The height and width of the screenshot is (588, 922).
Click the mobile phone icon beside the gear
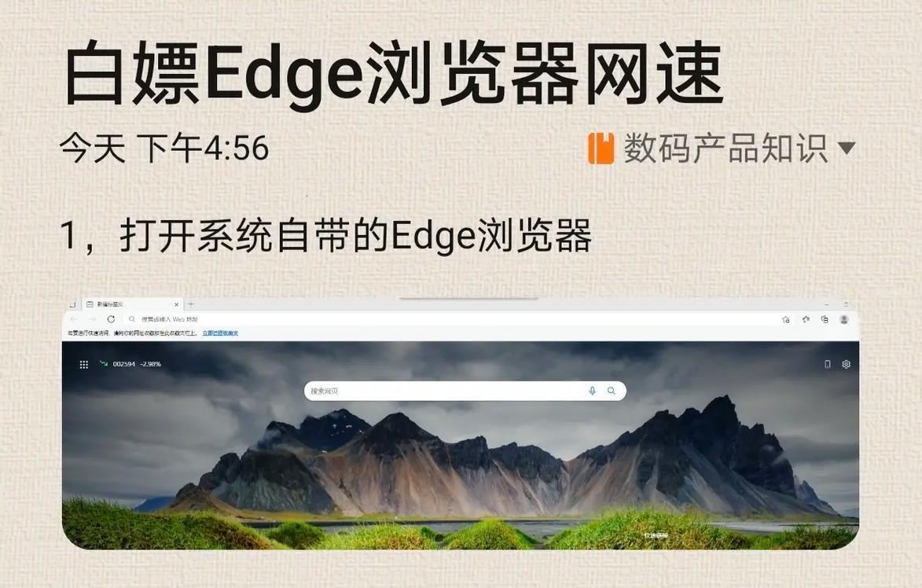[828, 364]
